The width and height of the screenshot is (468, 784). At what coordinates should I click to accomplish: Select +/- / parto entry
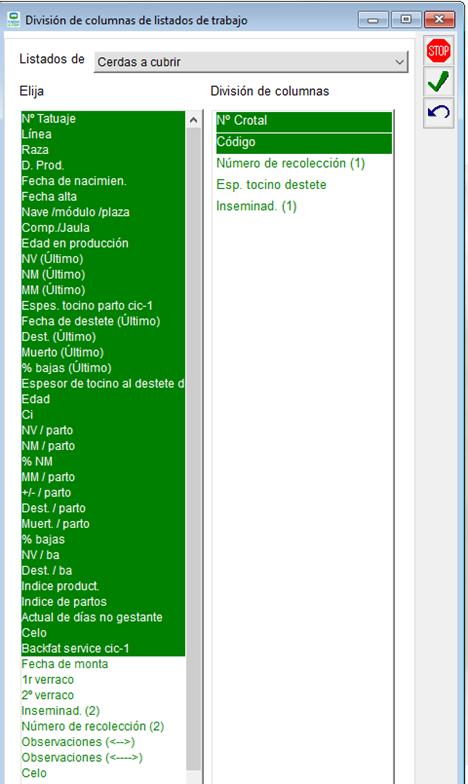[103, 492]
